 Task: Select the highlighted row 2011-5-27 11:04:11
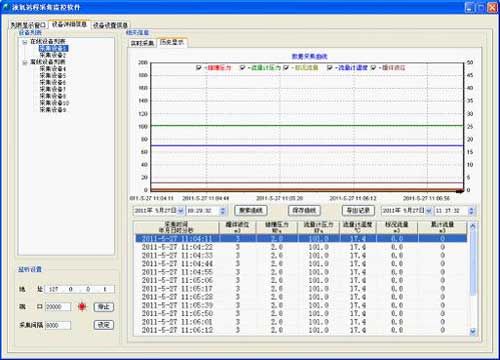pyautogui.click(x=301, y=239)
